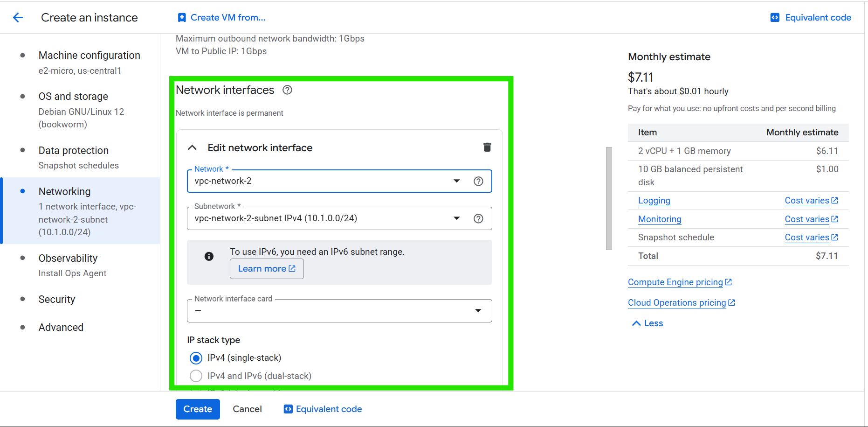Delete network interface with trash icon
868x427 pixels.
click(487, 147)
